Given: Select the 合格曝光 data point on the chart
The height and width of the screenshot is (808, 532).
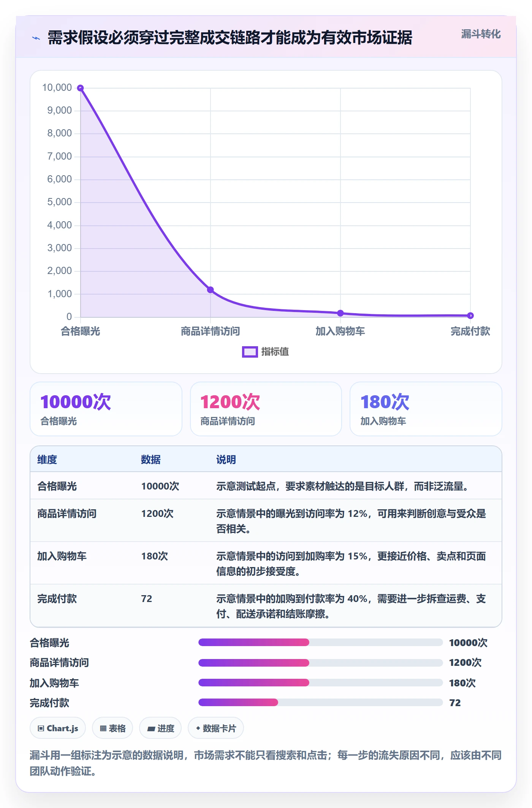Looking at the screenshot, I should pos(81,88).
